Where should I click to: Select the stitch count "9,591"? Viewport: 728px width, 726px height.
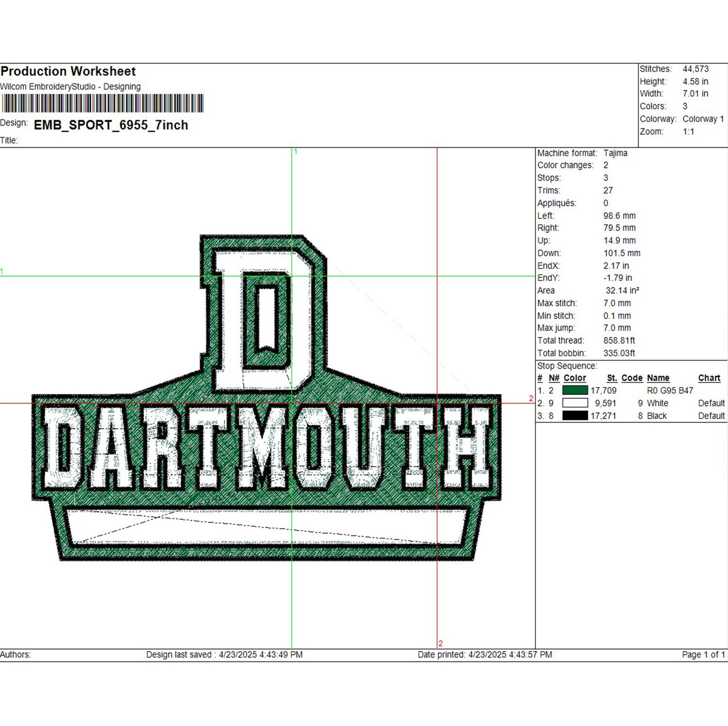tap(606, 403)
